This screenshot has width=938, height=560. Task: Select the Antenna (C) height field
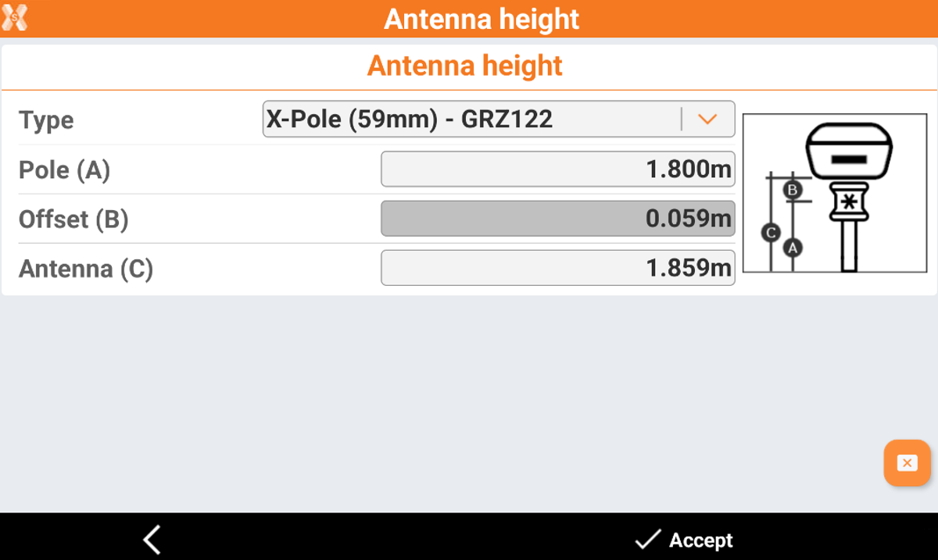click(x=557, y=268)
